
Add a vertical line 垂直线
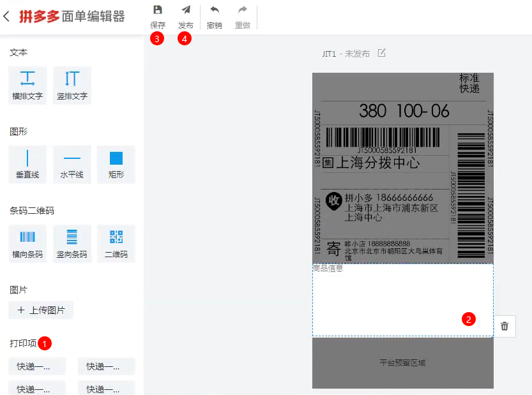pyautogui.click(x=27, y=165)
